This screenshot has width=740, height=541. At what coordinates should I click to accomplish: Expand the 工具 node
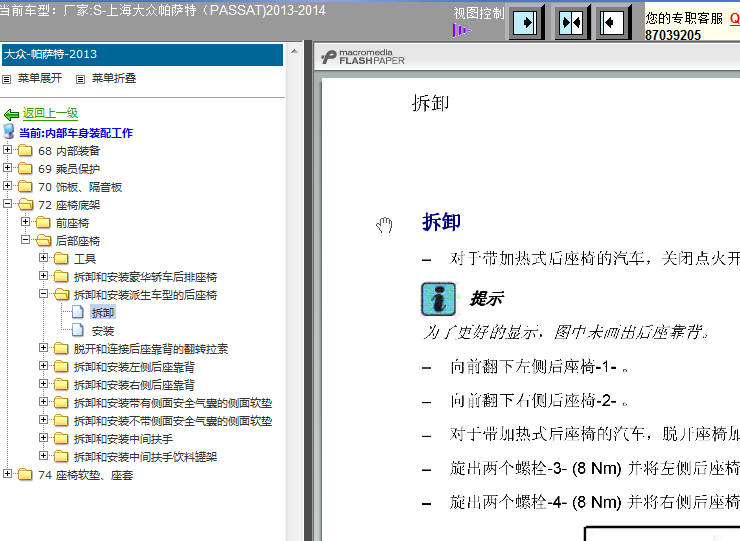[x=43, y=257]
